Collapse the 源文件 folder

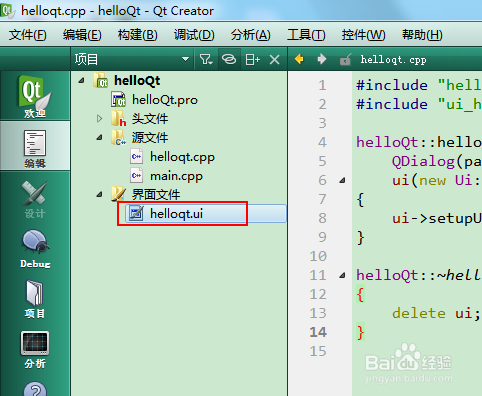click(99, 137)
